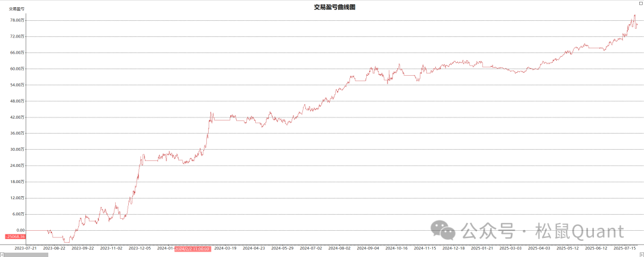
Task: Click the 2023-07-21 date label
Action: tap(26, 248)
